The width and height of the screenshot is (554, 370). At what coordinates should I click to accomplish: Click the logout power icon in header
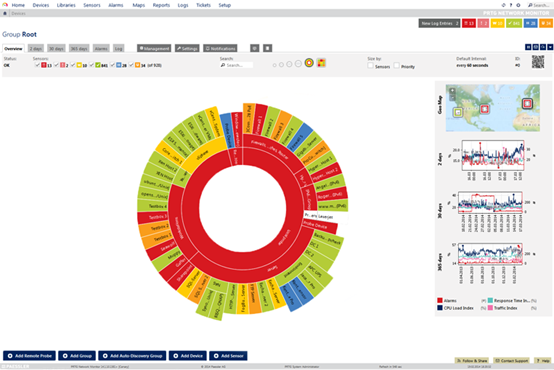tap(518, 5)
